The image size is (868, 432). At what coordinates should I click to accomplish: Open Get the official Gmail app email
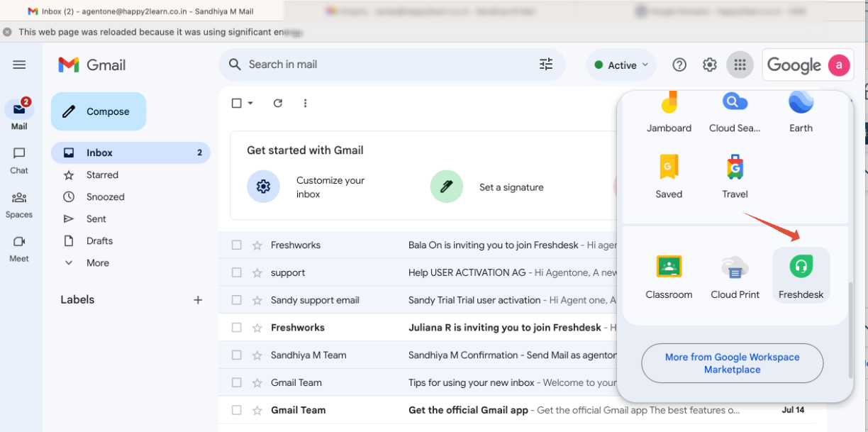pos(518,410)
